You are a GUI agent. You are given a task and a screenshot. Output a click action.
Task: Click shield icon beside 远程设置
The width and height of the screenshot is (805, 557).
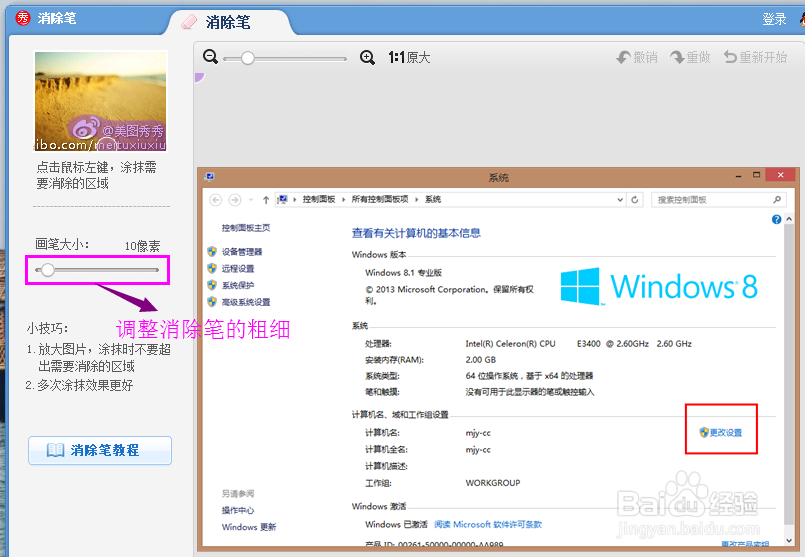[212, 268]
